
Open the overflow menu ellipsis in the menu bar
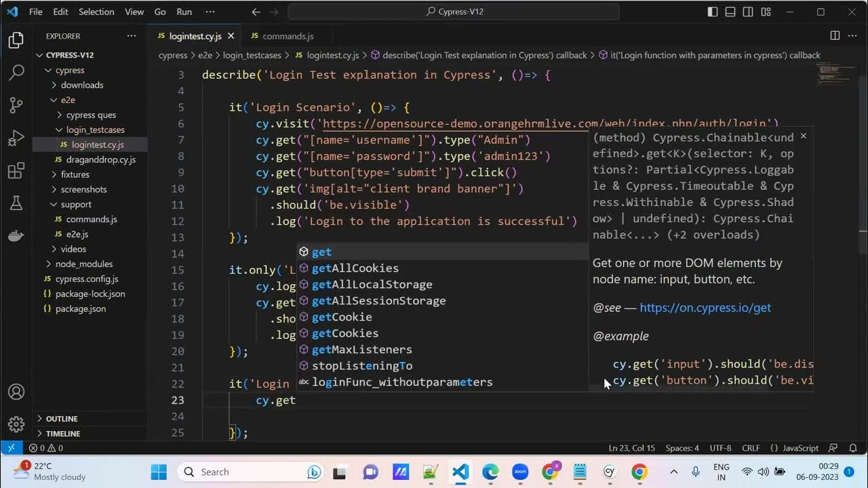click(x=210, y=12)
